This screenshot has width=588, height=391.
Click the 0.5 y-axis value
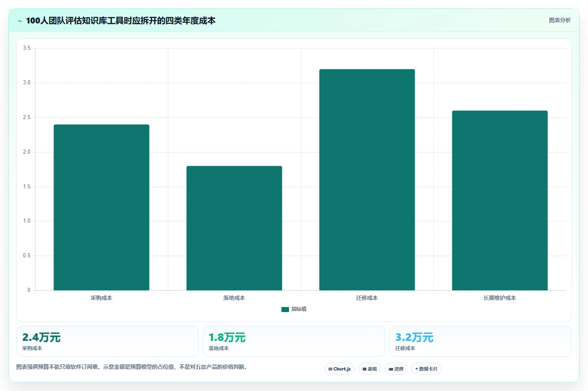click(27, 256)
